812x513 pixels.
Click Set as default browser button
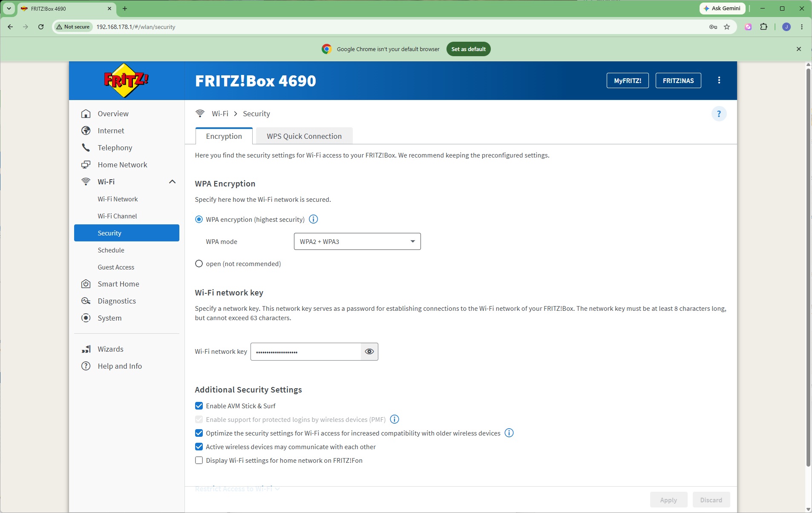pyautogui.click(x=468, y=49)
